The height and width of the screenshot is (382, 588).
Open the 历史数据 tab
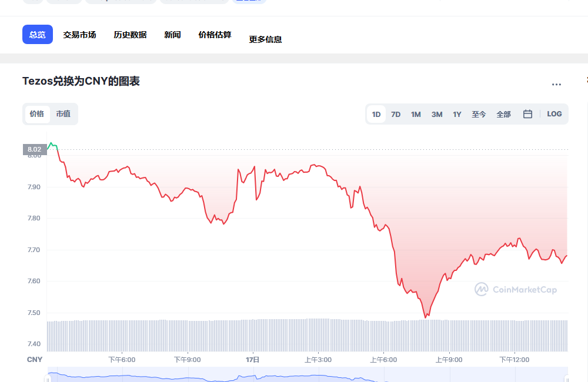tap(130, 35)
